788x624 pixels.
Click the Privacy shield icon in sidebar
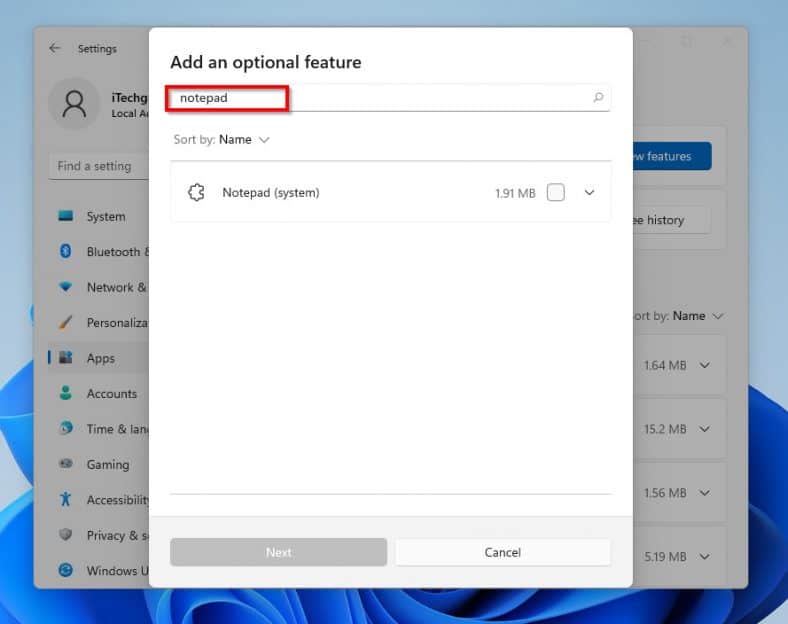(65, 535)
